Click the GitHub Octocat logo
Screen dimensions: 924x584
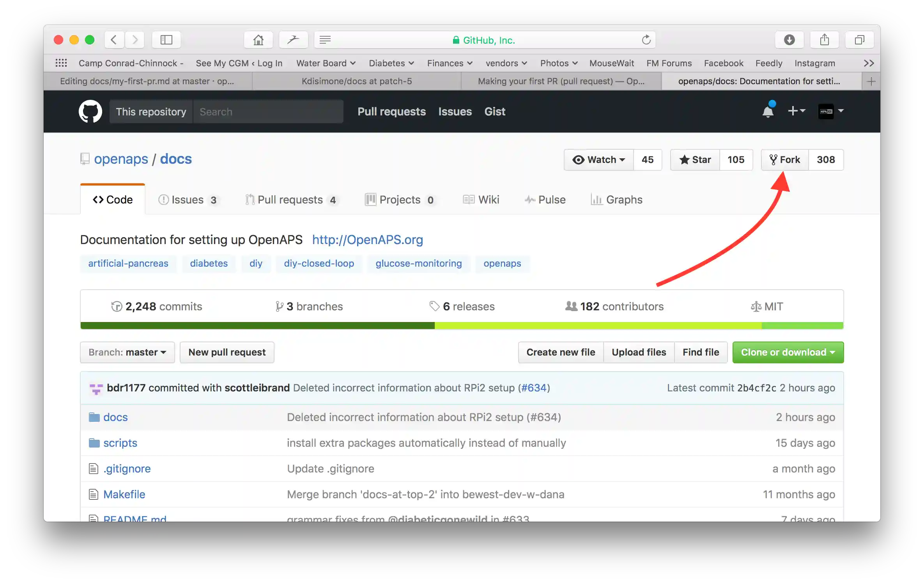click(90, 111)
